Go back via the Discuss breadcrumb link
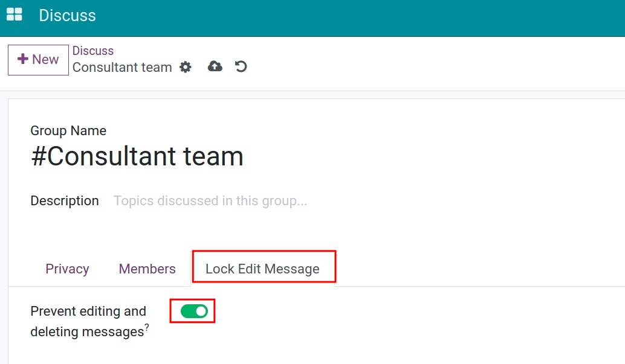The image size is (625, 364). click(x=93, y=51)
